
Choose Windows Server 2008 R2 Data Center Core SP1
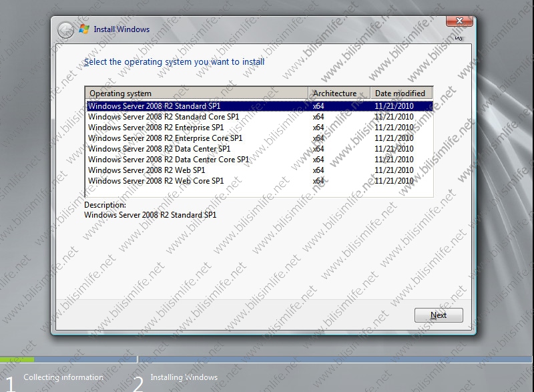click(x=260, y=160)
